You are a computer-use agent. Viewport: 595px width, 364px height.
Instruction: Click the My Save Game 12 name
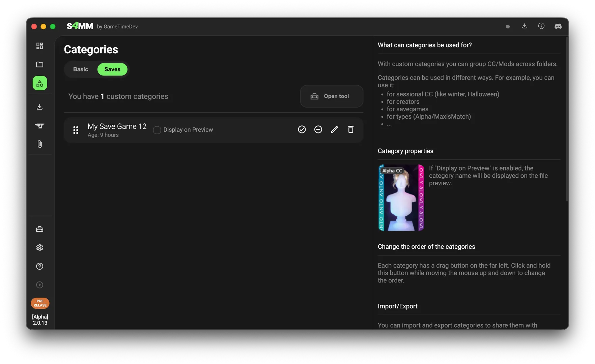click(117, 126)
